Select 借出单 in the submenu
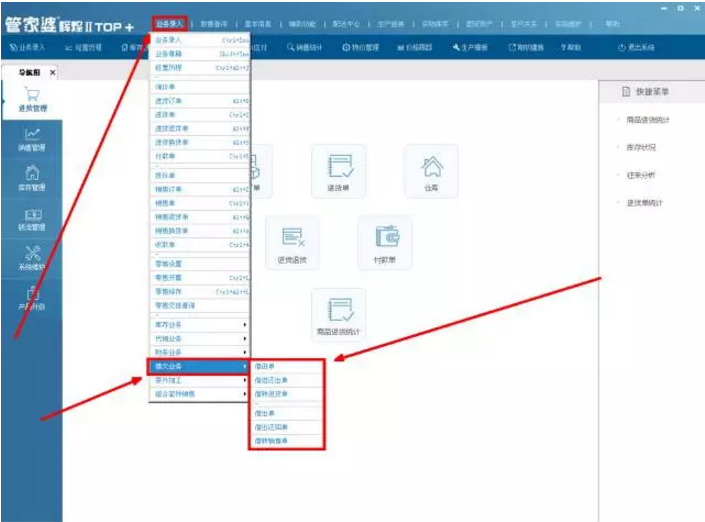705x522 pixels. [x=286, y=414]
